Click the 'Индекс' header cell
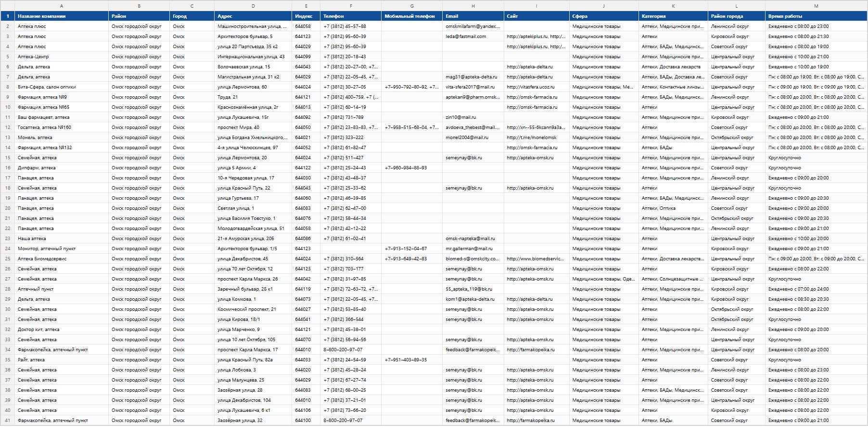868x434 pixels. [306, 16]
